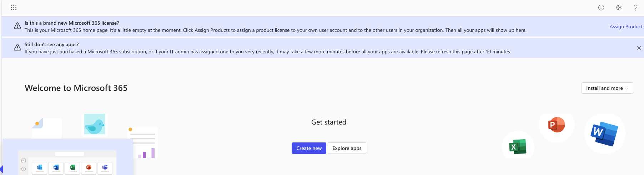Image resolution: width=644 pixels, height=175 pixels.
Task: Click the feedback smiley face icon
Action: (x=601, y=8)
